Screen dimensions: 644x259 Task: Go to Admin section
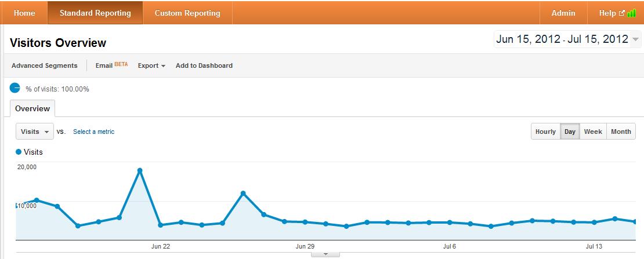563,13
